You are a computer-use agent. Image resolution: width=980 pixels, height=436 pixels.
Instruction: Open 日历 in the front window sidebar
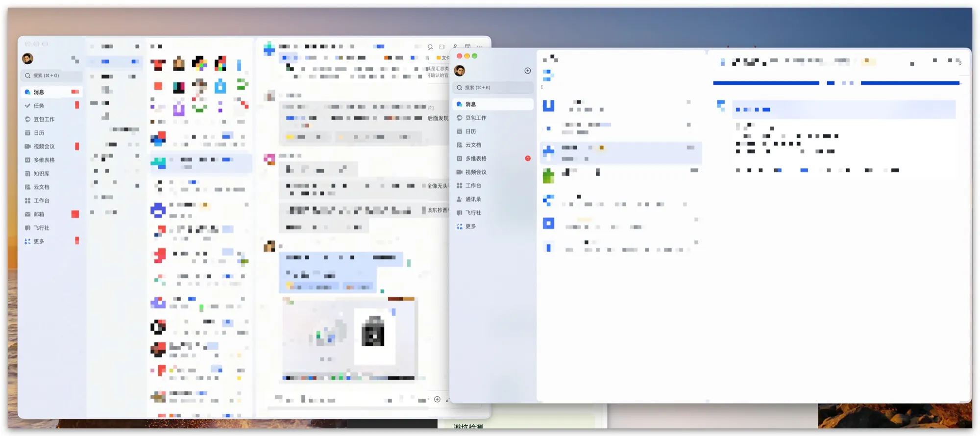493,131
